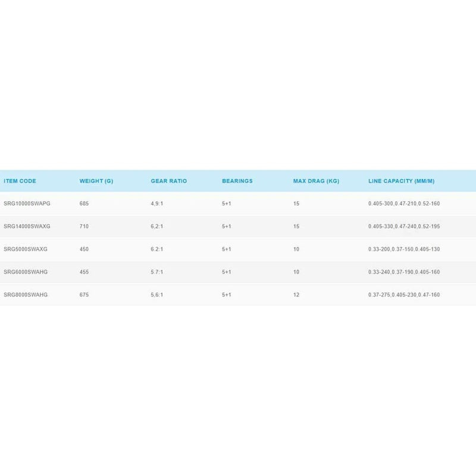Select the GEAR RATIO column header
This screenshot has height=476, width=476.
point(169,181)
